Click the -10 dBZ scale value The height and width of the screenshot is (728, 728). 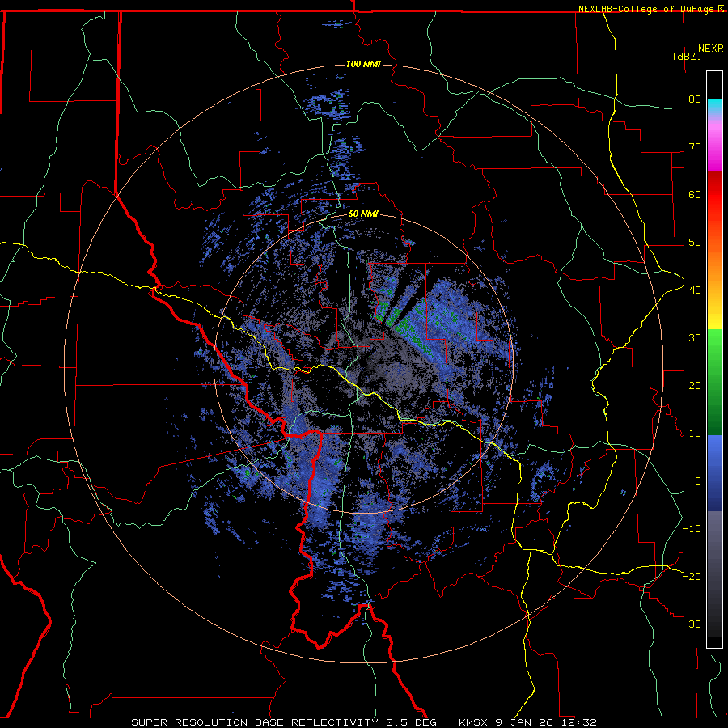coord(692,529)
